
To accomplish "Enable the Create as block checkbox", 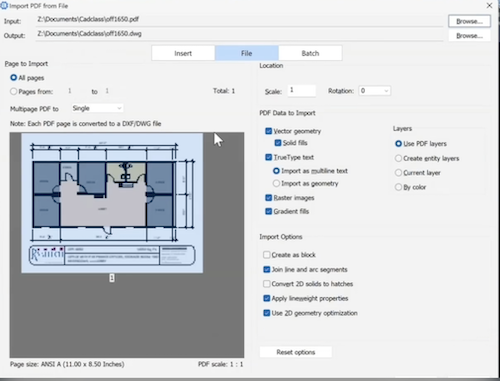I will coord(267,255).
